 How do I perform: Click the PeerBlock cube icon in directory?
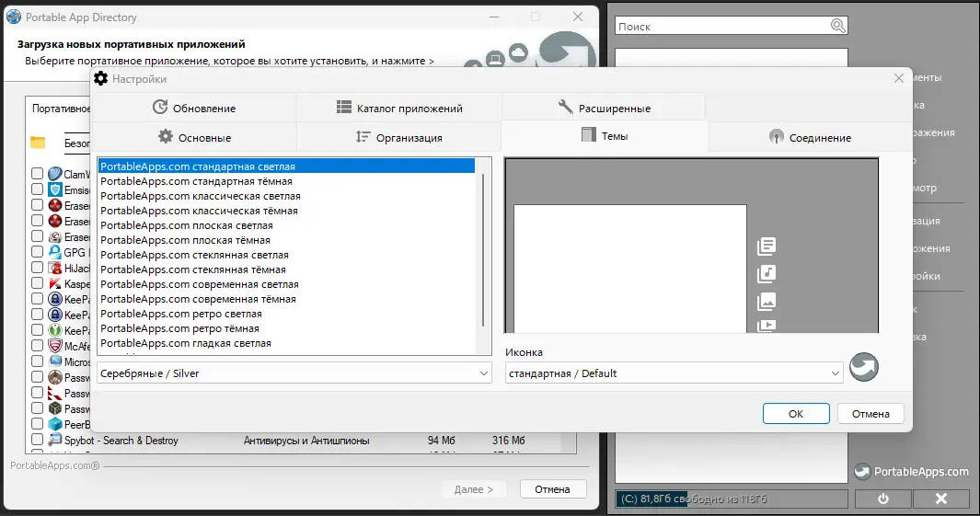pyautogui.click(x=55, y=424)
